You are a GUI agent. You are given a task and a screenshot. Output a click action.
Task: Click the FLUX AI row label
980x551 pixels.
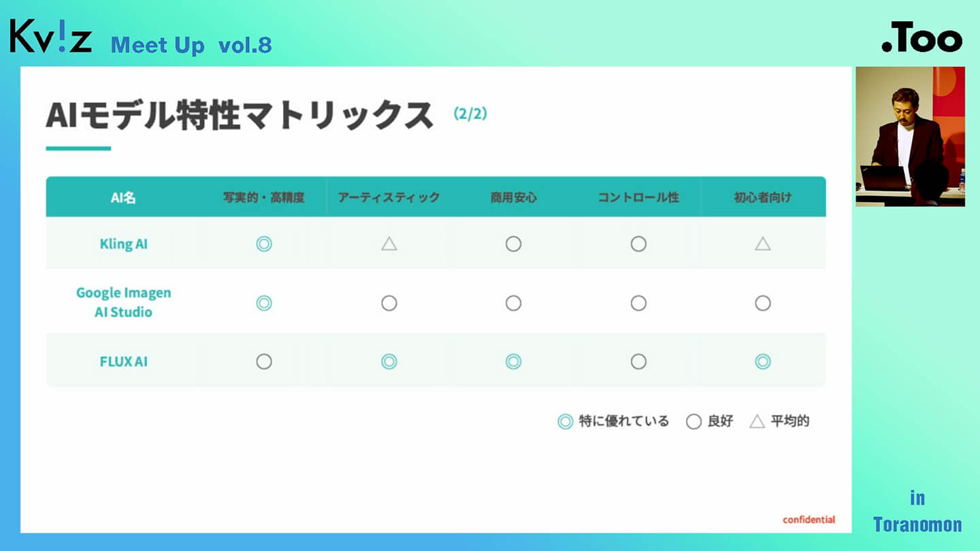[x=123, y=362]
